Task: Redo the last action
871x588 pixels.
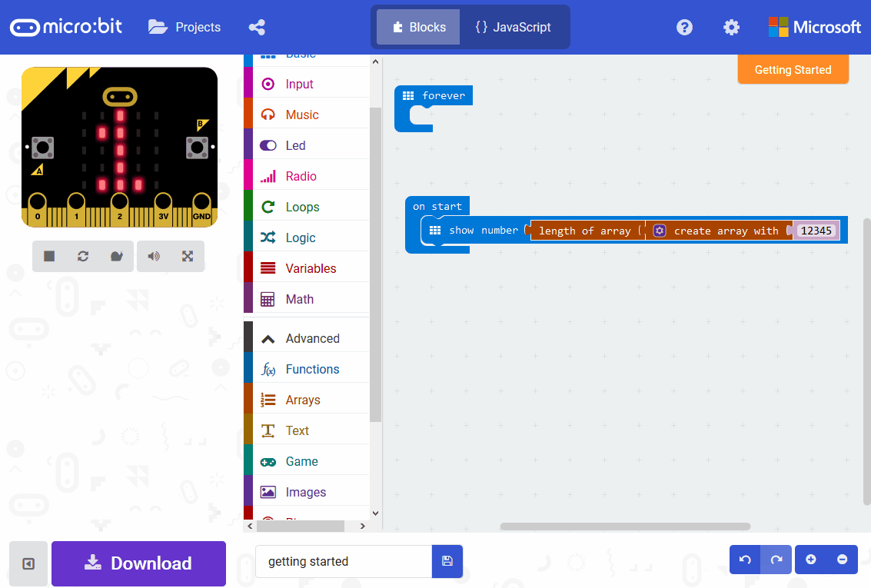Action: 776,560
